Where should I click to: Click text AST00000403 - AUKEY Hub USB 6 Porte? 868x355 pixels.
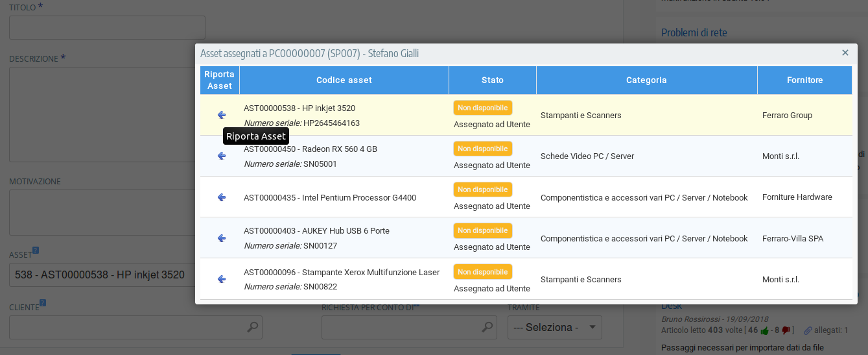click(316, 231)
